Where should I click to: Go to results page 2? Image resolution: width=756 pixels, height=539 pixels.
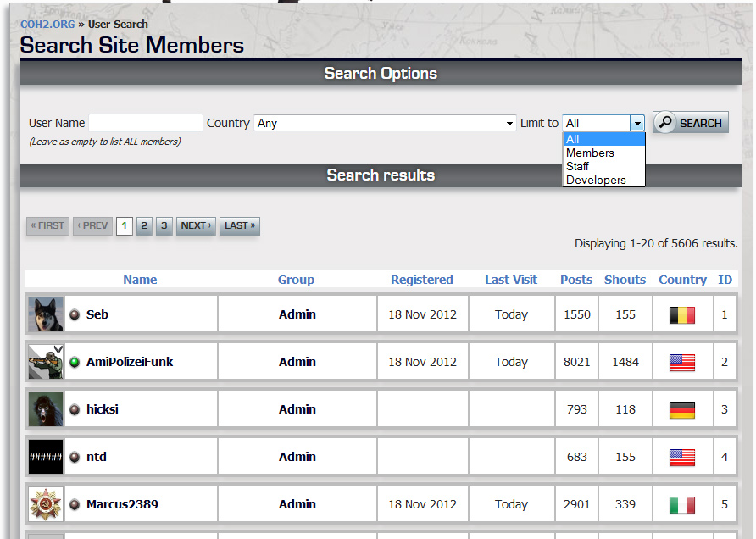coord(144,226)
